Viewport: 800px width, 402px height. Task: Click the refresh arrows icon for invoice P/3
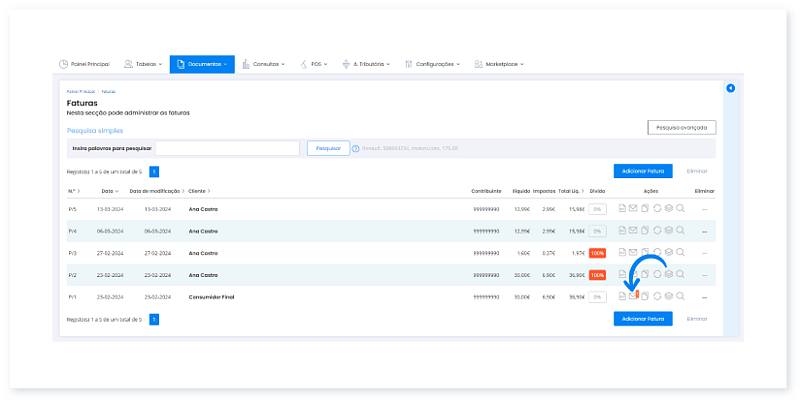click(x=657, y=253)
